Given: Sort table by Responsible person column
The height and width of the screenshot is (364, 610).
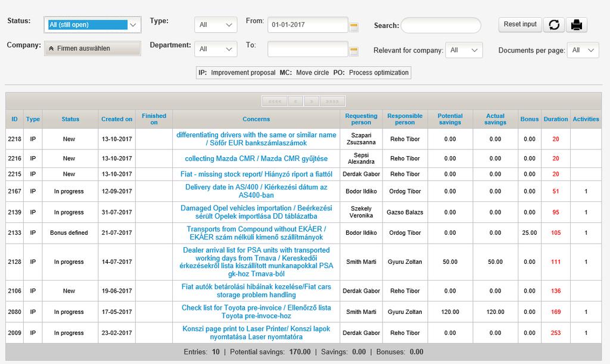Looking at the screenshot, I should click(405, 119).
